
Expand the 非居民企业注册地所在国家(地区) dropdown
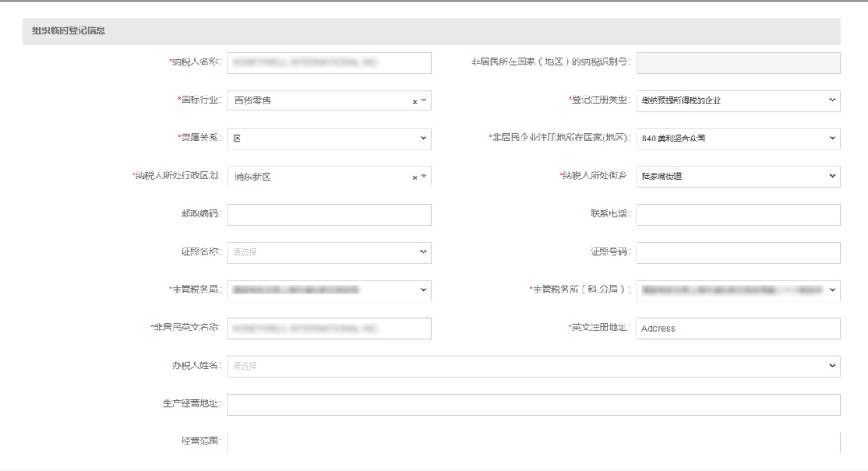tap(737, 138)
